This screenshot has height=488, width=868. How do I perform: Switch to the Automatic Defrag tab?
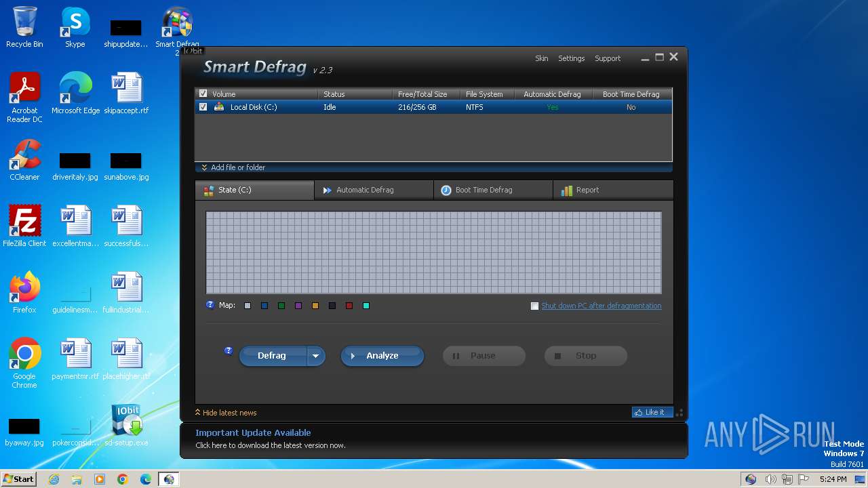(374, 190)
